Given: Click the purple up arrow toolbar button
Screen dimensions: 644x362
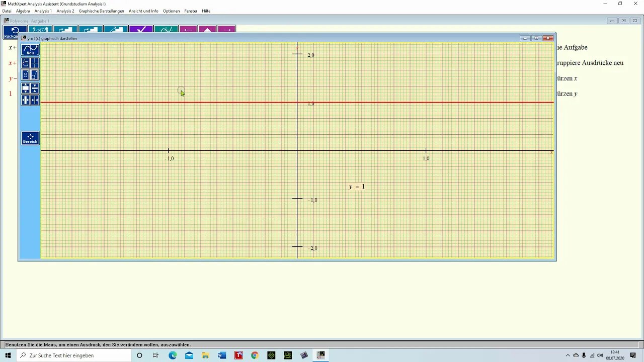Looking at the screenshot, I should coord(207,30).
